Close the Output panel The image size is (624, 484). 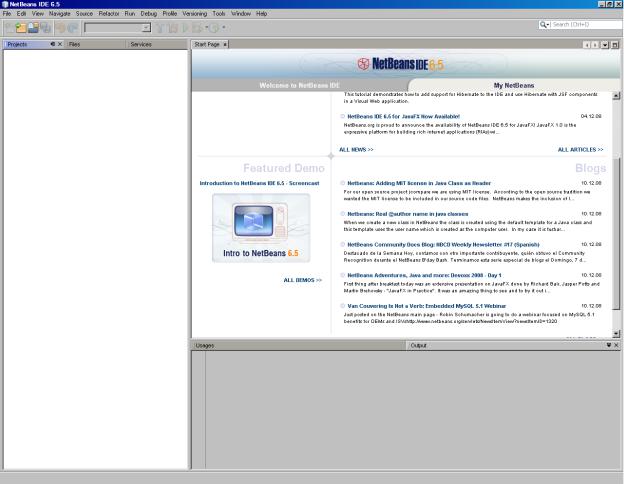click(x=616, y=345)
